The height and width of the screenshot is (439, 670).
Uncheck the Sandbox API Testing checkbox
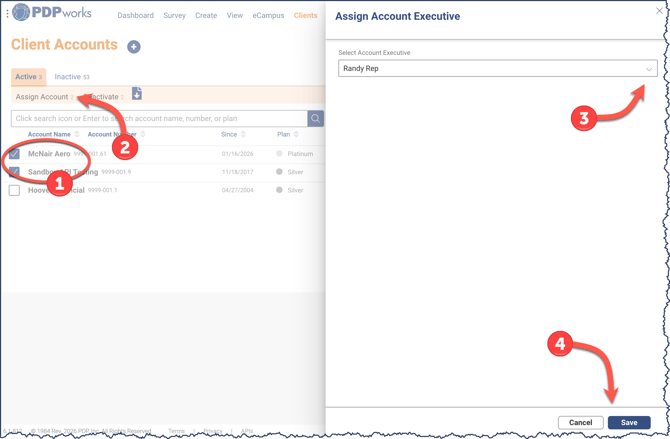(14, 172)
